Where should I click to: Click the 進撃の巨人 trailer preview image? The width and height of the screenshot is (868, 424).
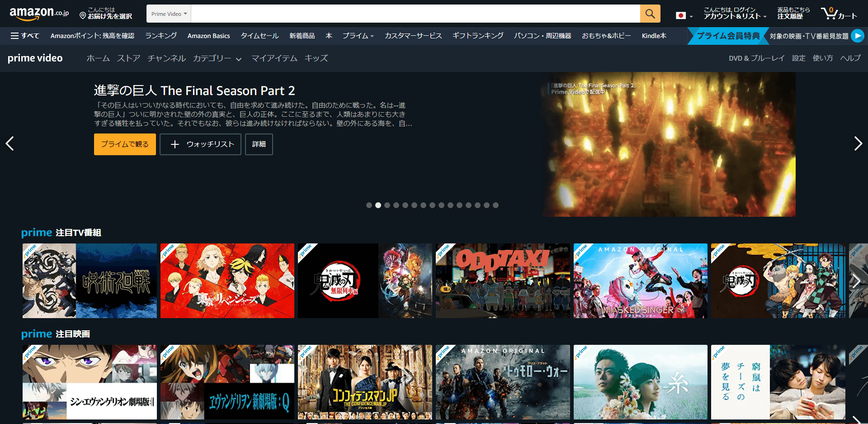click(669, 144)
